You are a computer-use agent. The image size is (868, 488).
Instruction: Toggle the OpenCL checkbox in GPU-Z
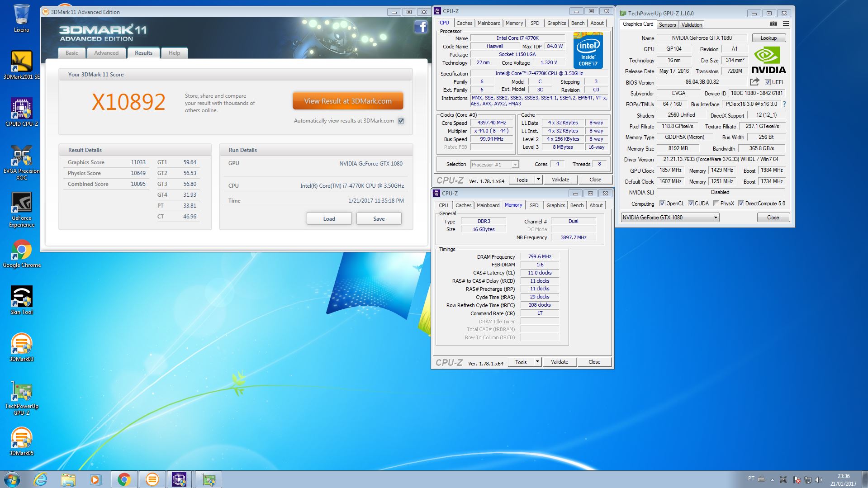point(662,204)
